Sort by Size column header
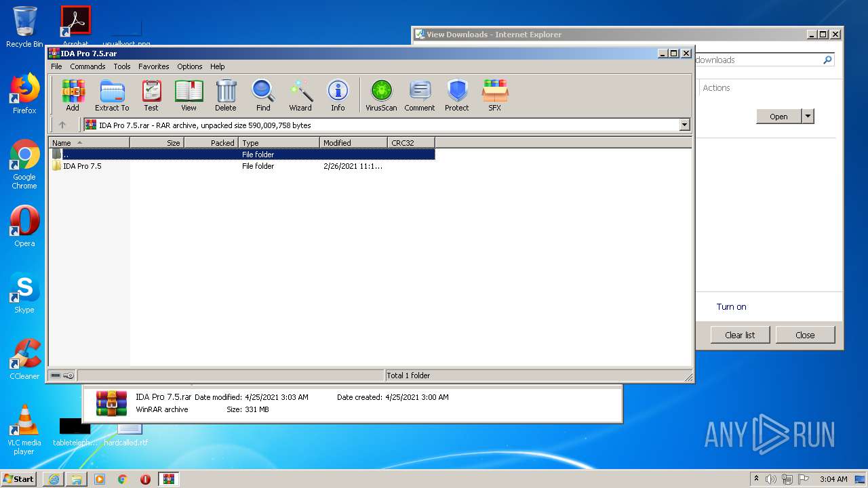 [157, 142]
